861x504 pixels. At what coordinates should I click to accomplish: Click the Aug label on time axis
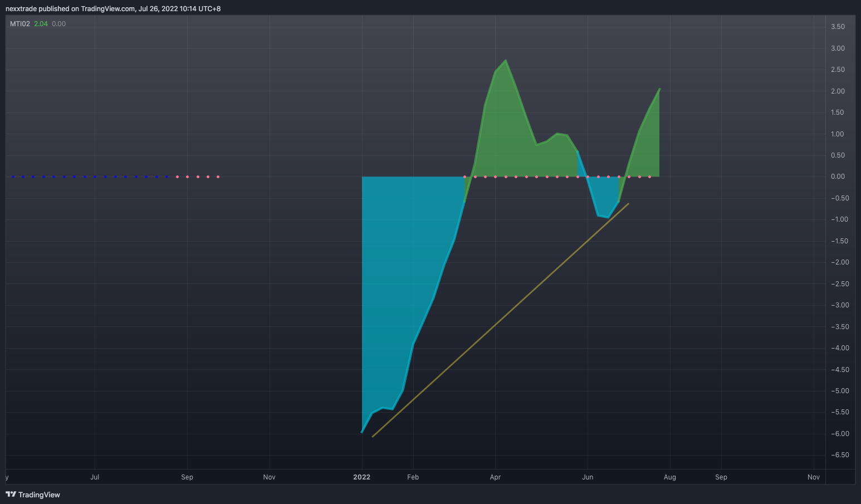[670, 477]
